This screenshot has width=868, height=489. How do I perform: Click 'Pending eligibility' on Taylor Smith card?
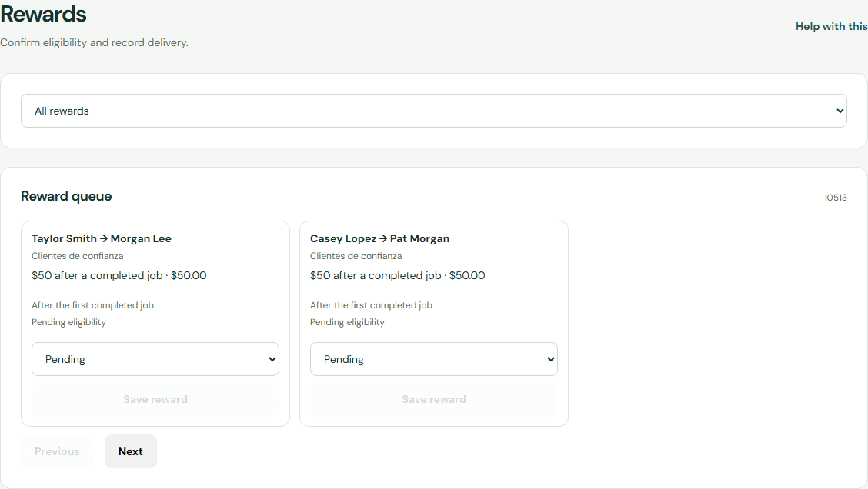[x=68, y=322]
